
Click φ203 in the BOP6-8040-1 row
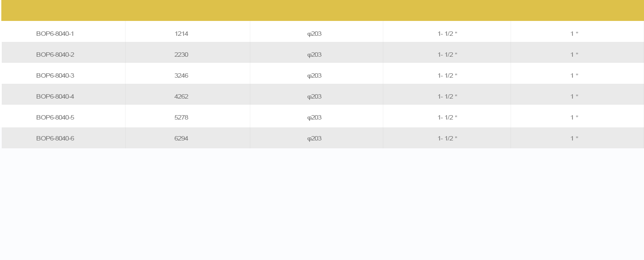point(314,34)
